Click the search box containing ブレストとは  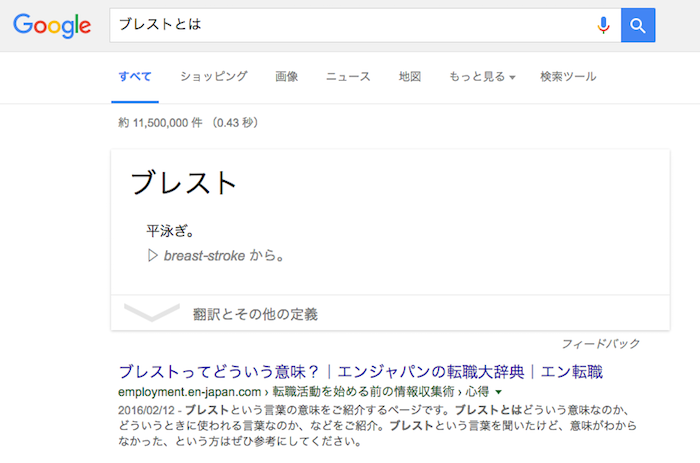coord(350,25)
